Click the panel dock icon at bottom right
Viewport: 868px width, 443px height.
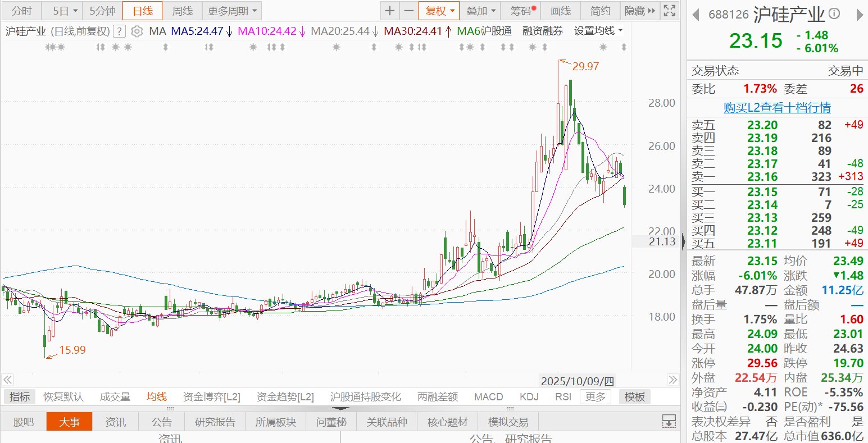pos(668,421)
